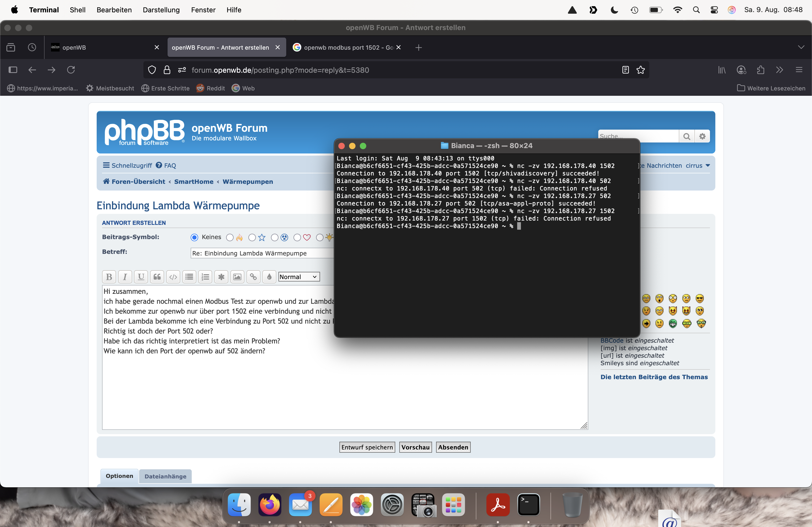812x527 pixels.
Task: Select the 'Keines' post icon radio button
Action: [x=194, y=237]
